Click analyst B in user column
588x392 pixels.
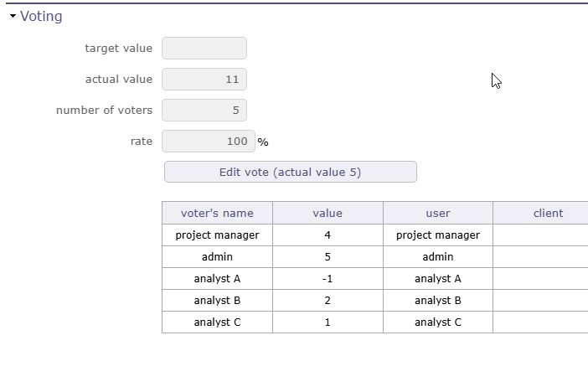[438, 301]
